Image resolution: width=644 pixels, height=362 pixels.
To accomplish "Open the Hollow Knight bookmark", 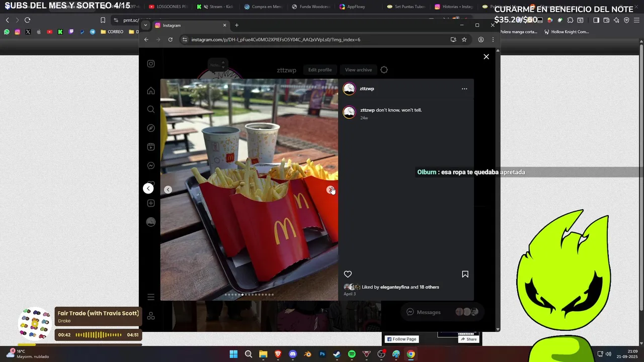I will [x=567, y=32].
